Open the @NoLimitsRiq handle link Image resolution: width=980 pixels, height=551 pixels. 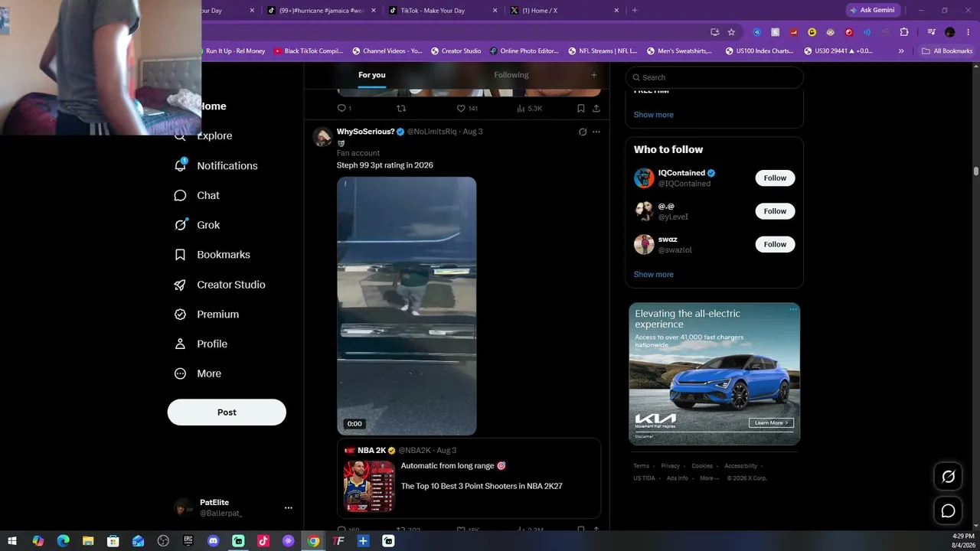tap(431, 132)
